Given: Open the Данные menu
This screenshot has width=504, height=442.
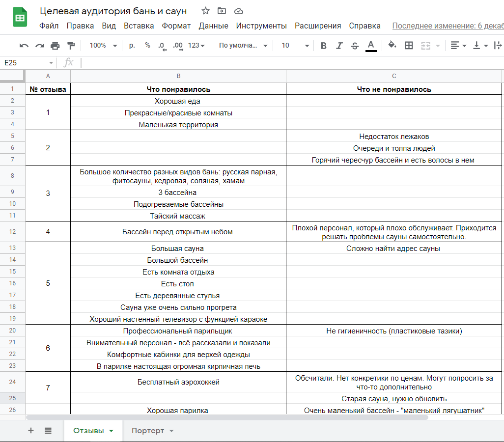Looking at the screenshot, I should [213, 26].
